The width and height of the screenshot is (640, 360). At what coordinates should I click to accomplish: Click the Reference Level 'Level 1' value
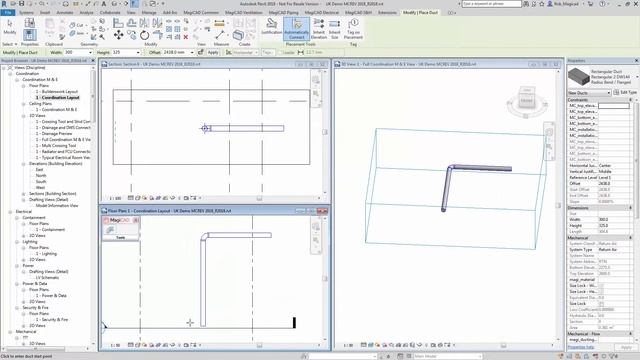coord(614,178)
